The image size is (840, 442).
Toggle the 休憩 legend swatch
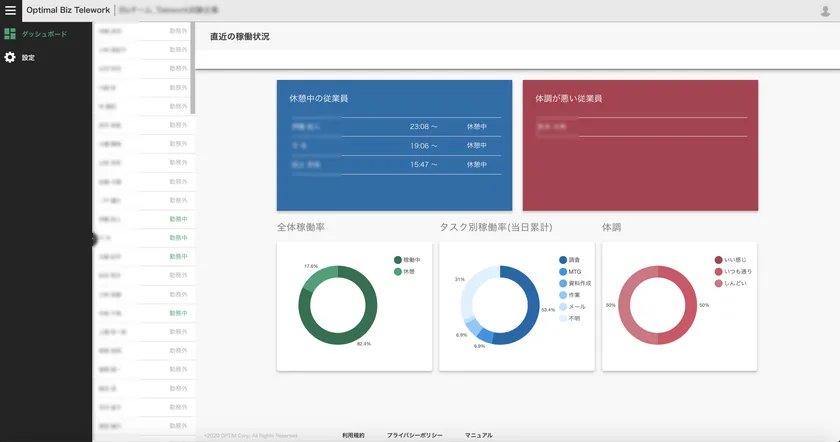(397, 271)
